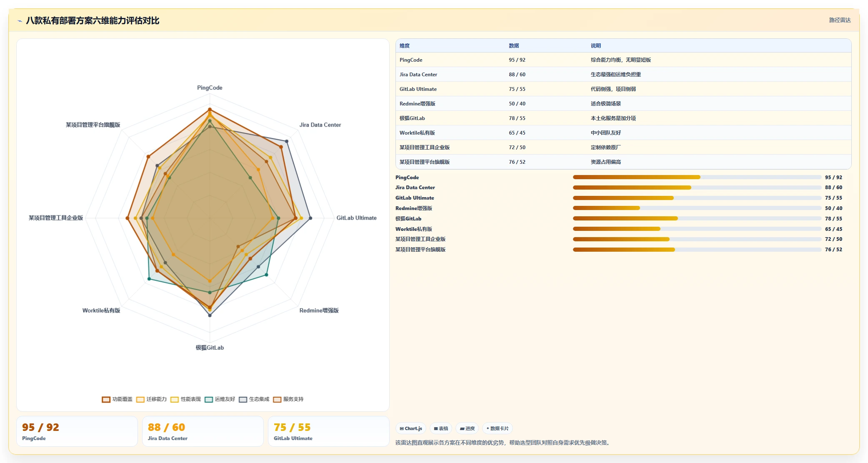Click the 表格 tag chip

pos(441,428)
